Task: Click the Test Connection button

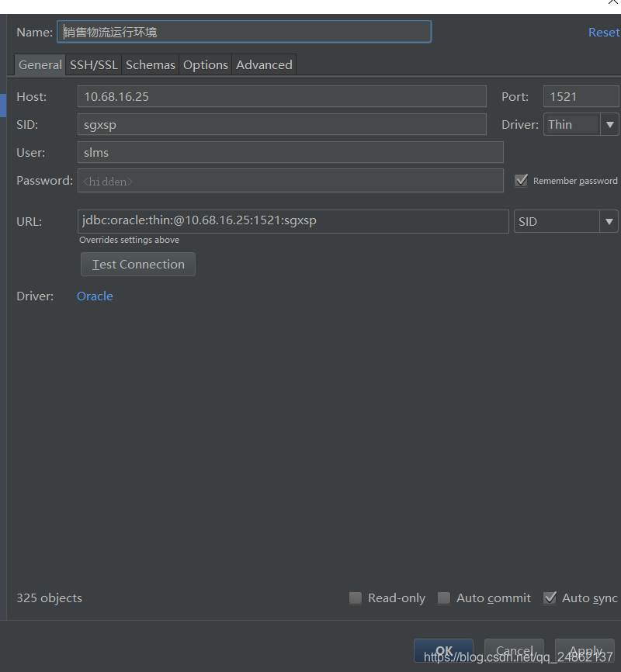Action: (138, 264)
